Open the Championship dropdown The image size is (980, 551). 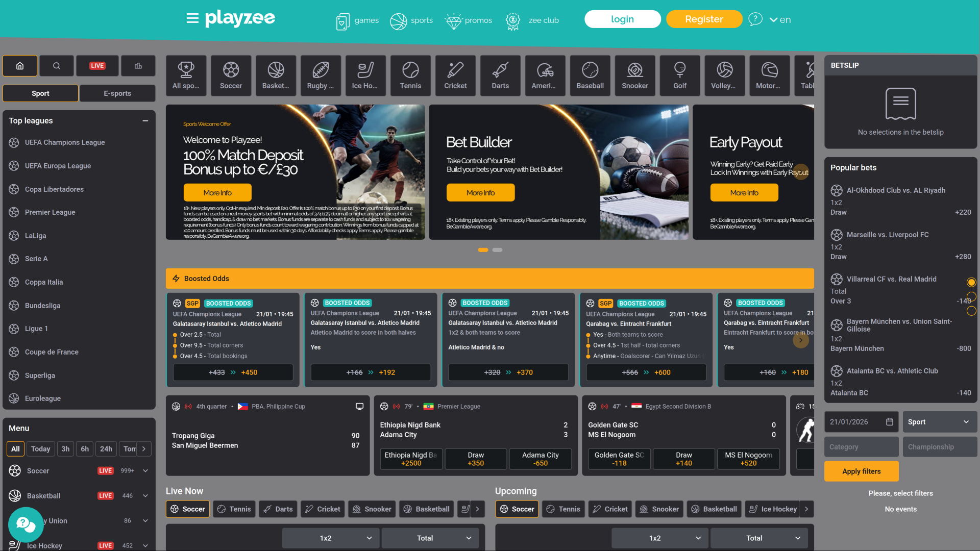point(940,446)
